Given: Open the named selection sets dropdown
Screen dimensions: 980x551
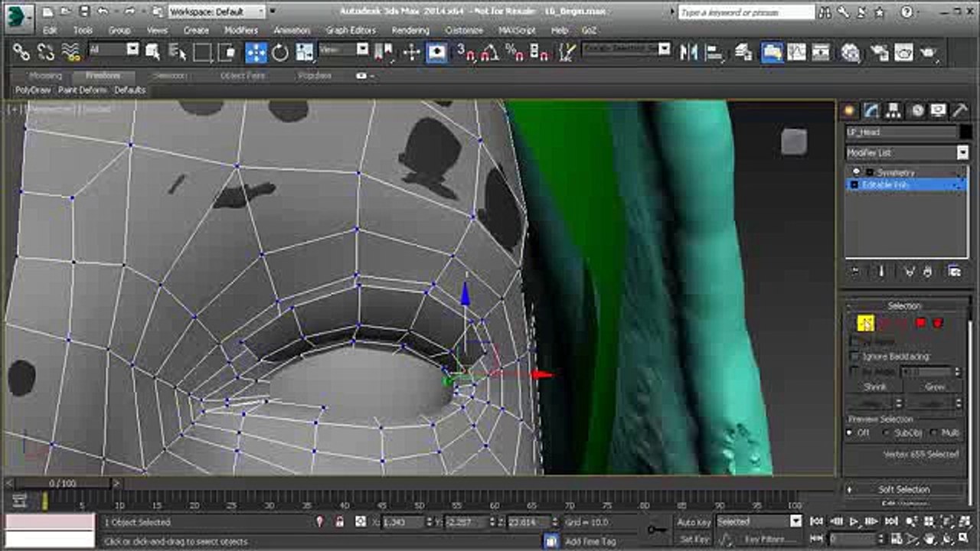Looking at the screenshot, I should pos(626,50).
